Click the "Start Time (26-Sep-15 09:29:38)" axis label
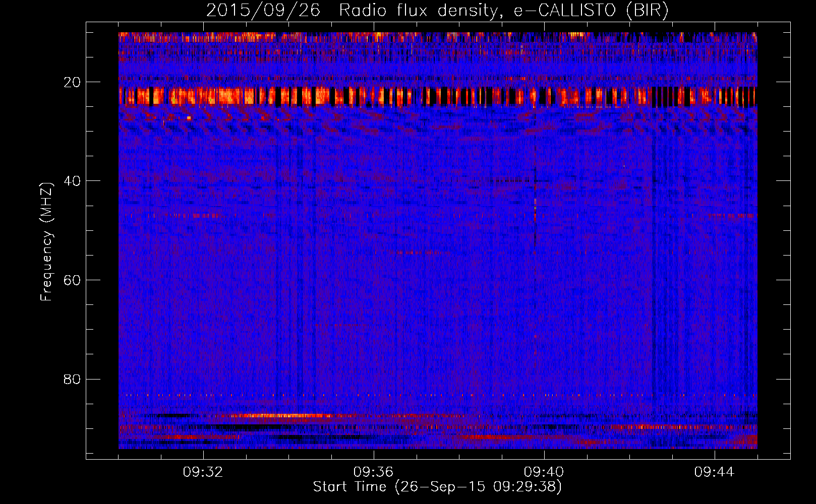Viewport: 816px width, 504px height. (x=437, y=487)
